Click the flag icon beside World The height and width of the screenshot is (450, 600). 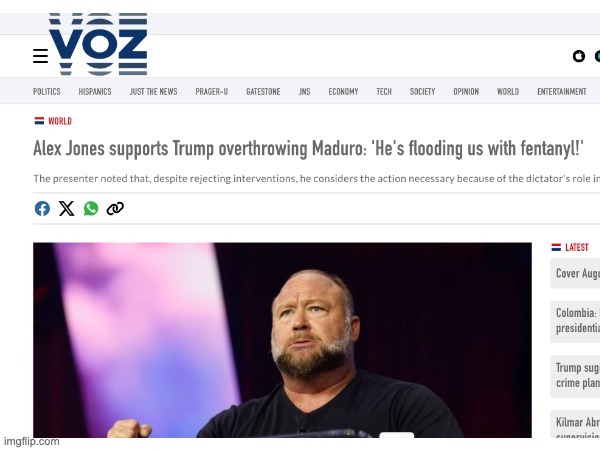[x=39, y=121]
